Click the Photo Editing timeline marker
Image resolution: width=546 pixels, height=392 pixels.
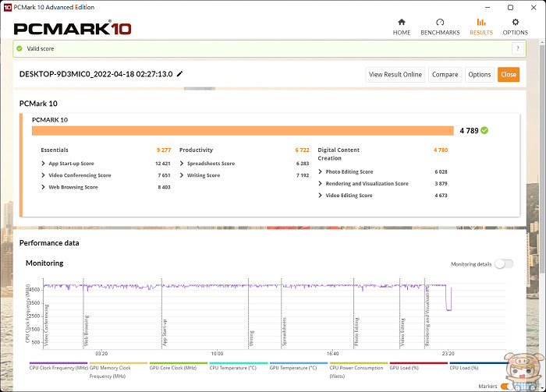pyautogui.click(x=356, y=332)
